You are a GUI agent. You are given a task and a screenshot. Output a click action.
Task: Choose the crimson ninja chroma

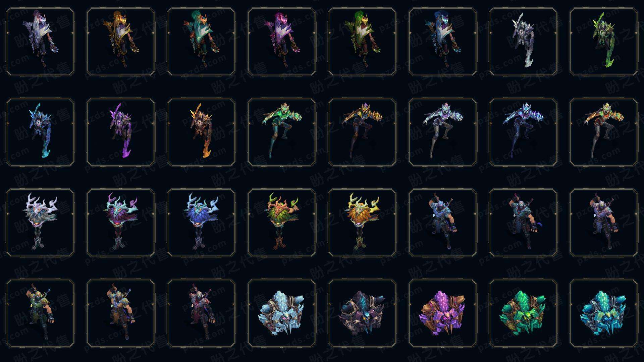(201, 313)
